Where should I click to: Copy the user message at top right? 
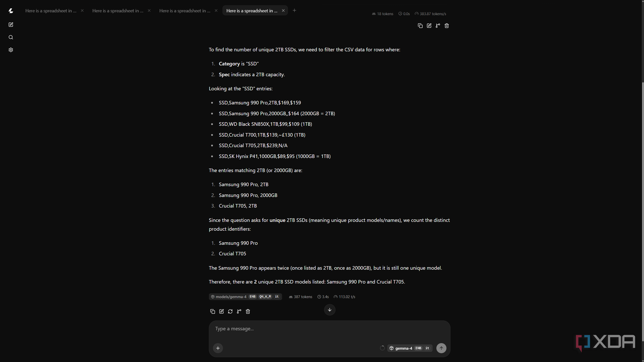click(x=420, y=26)
